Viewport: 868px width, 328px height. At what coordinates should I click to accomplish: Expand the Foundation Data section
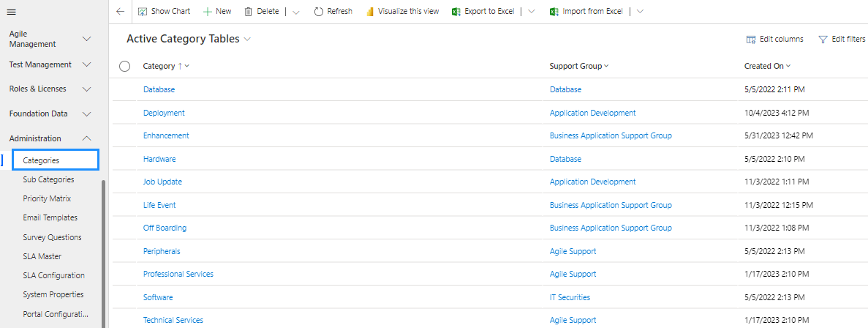tap(87, 114)
